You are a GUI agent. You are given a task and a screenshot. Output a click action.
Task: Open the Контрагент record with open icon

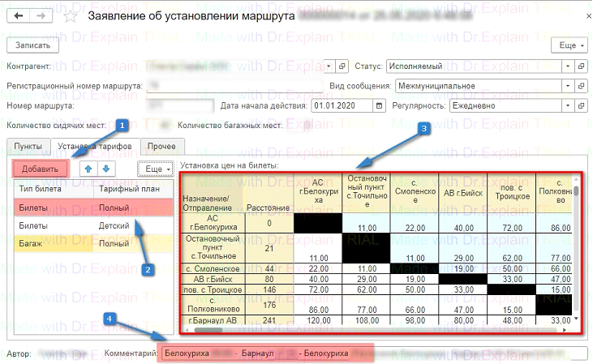[x=342, y=66]
